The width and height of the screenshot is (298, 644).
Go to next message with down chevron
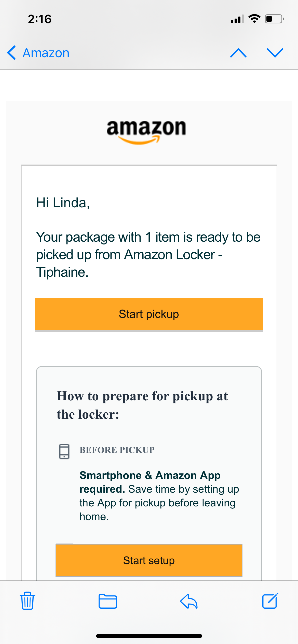pos(275,53)
